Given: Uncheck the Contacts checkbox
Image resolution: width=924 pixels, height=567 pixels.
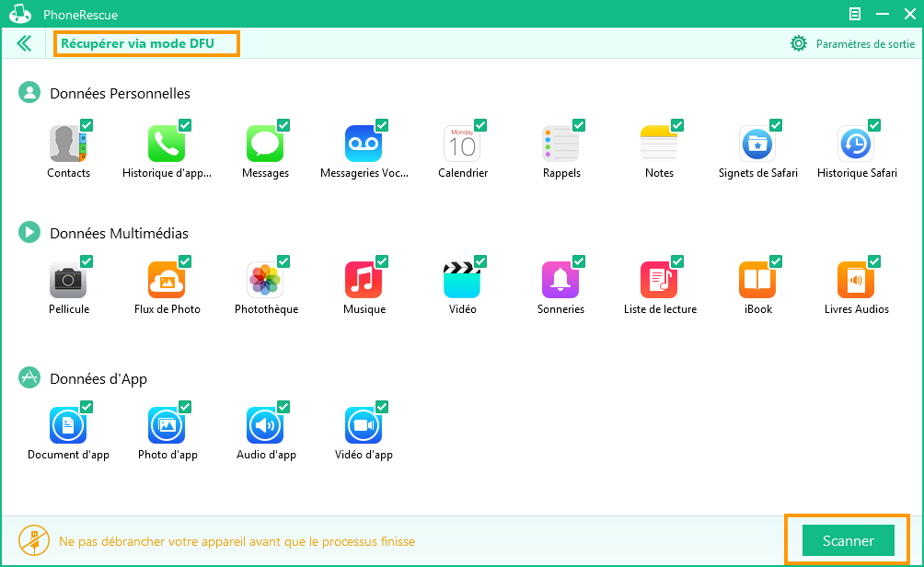Looking at the screenshot, I should tap(87, 125).
